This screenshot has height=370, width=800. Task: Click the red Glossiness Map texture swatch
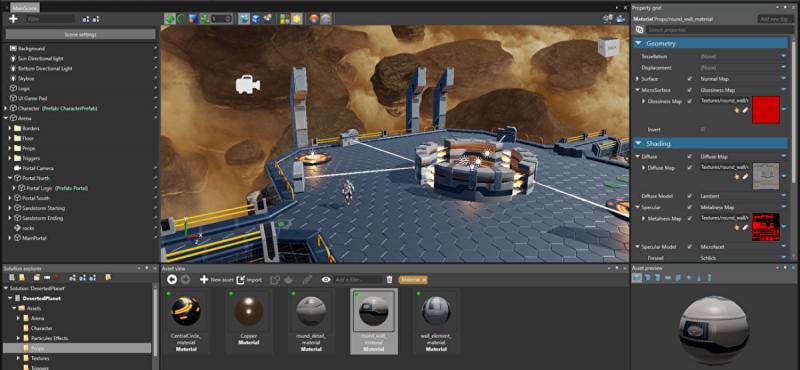[766, 110]
